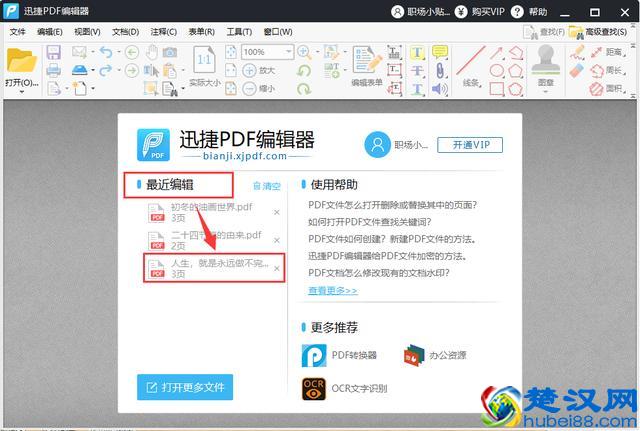Expand the zoom magnifier dropdown arrow
Viewport: 640px width, 431px height.
click(x=317, y=52)
